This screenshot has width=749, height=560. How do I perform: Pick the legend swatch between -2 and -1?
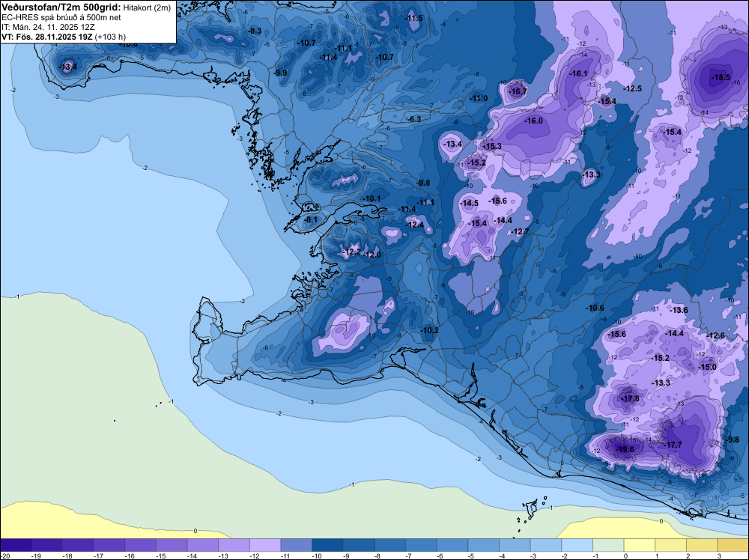pyautogui.click(x=577, y=545)
